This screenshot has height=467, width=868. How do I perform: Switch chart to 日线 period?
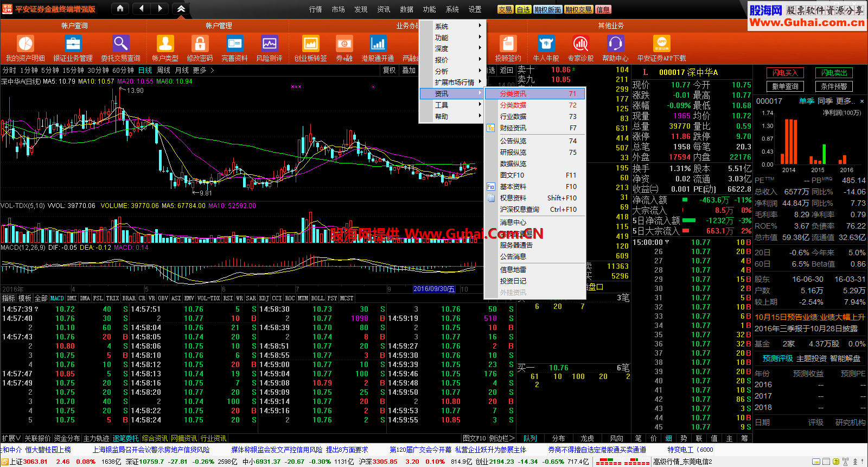pyautogui.click(x=145, y=71)
